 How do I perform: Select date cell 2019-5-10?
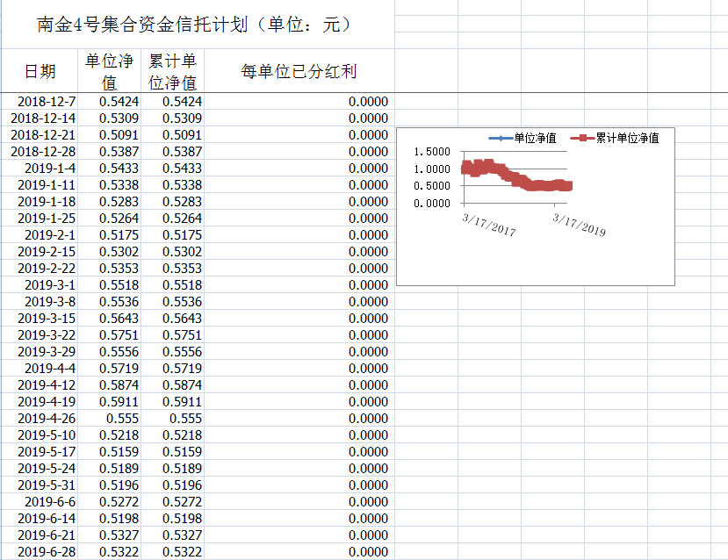pos(40,435)
